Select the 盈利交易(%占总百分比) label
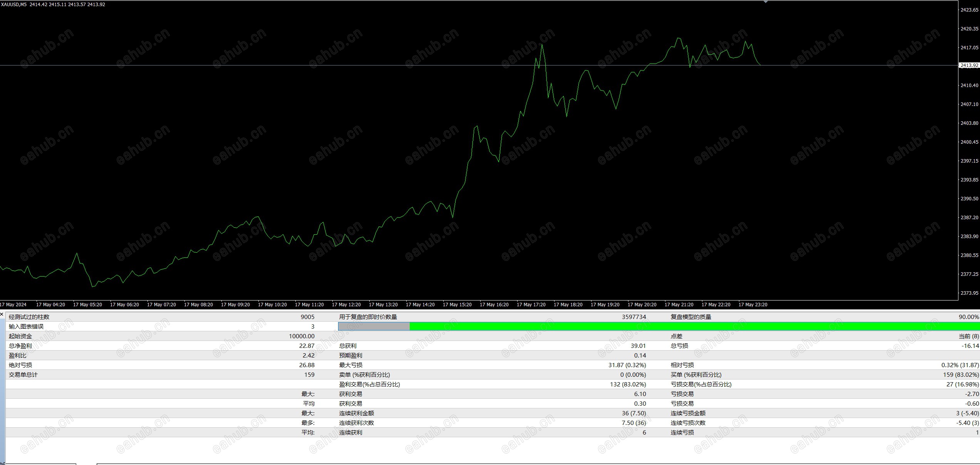 pyautogui.click(x=370, y=384)
